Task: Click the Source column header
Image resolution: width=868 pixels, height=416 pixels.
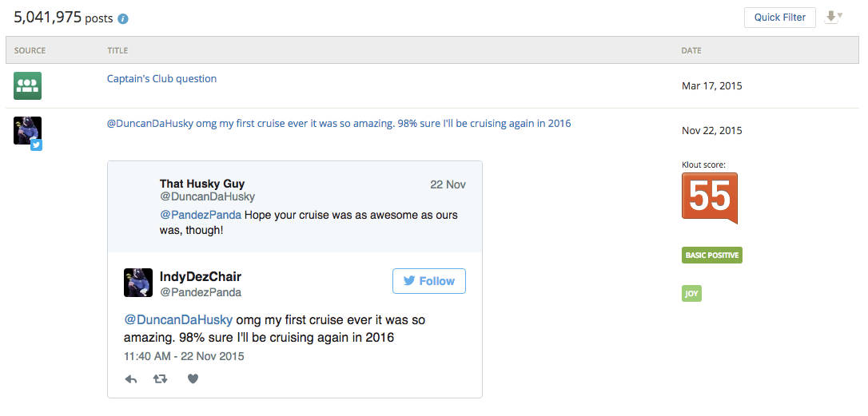Action: 30,50
